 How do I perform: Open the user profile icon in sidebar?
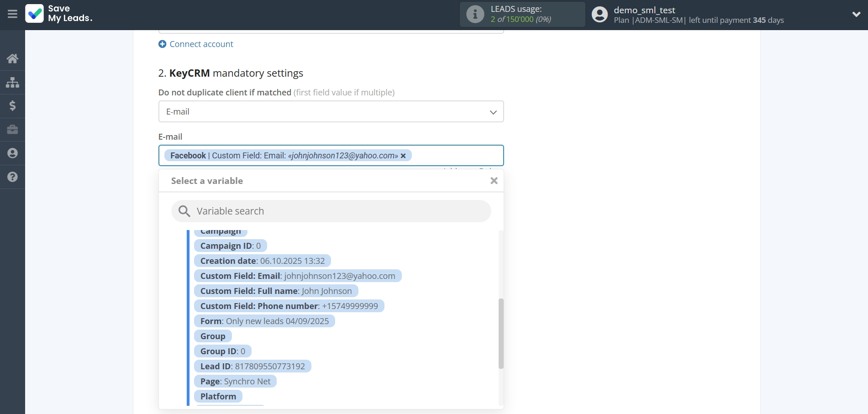coord(12,153)
